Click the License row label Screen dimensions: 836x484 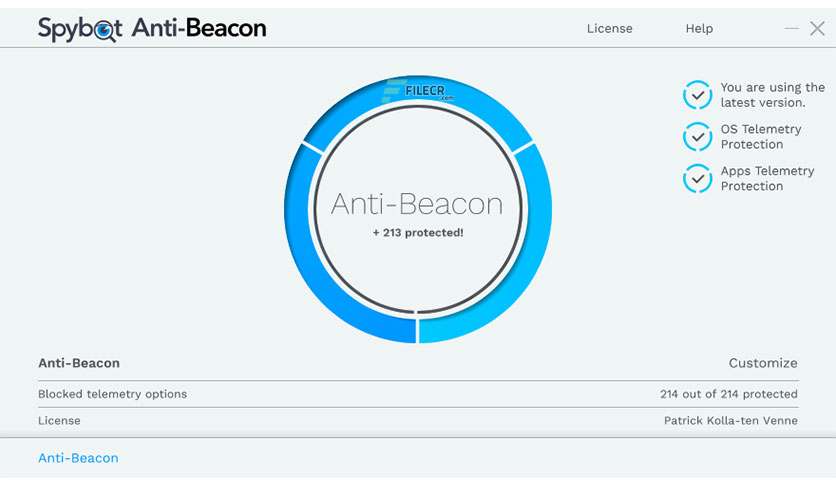[59, 421]
